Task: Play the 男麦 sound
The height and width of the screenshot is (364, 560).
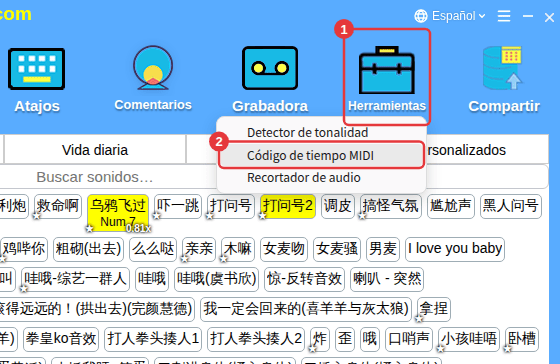Action: click(383, 249)
